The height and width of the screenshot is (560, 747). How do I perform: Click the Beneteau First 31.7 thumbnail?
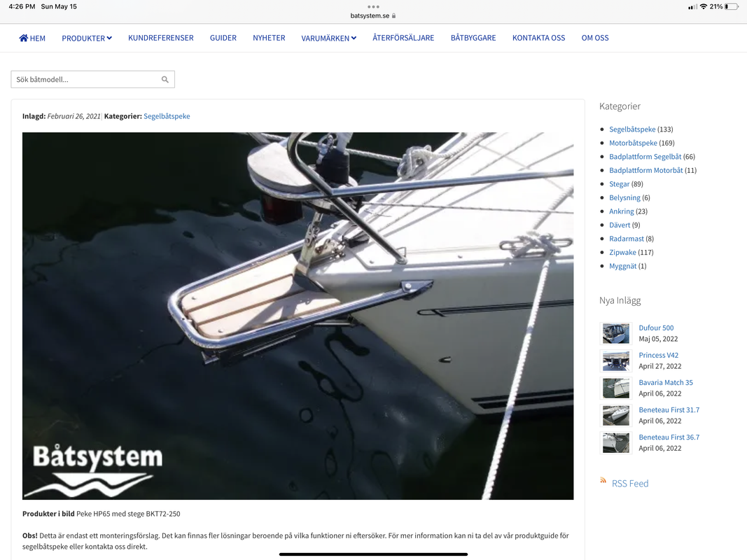(x=616, y=415)
